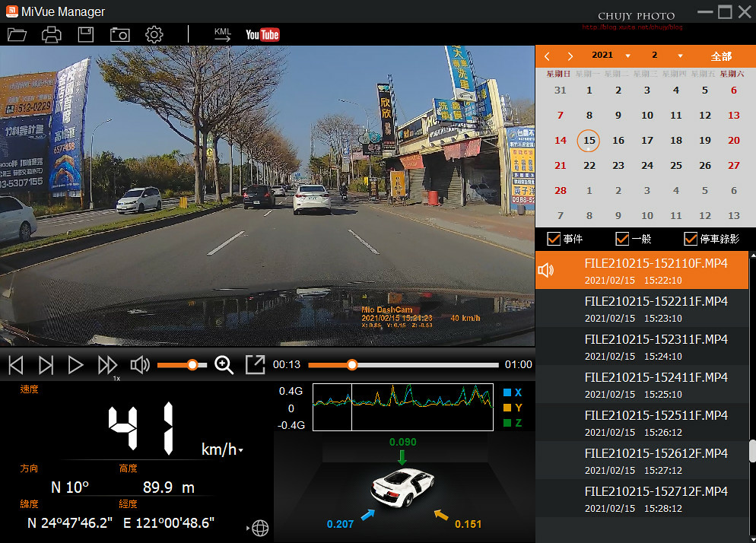Viewport: 756px width, 543px height.
Task: Open map view with globe icon
Action: click(260, 528)
